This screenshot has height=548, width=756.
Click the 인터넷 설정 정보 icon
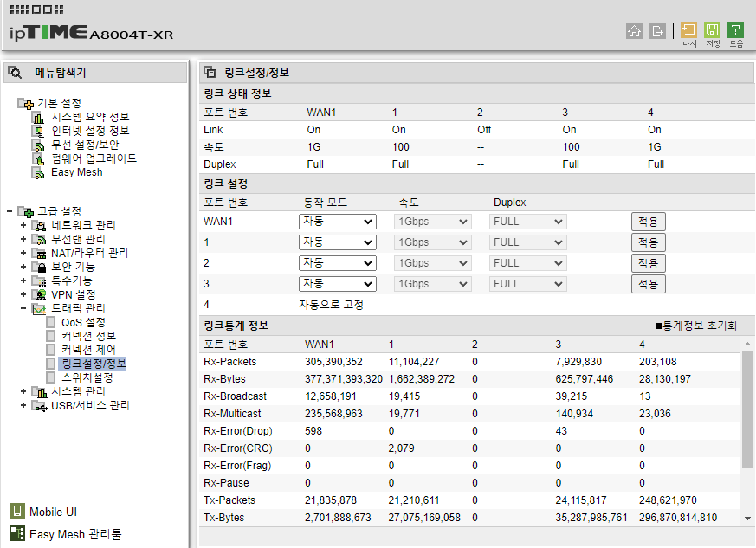pos(39,131)
